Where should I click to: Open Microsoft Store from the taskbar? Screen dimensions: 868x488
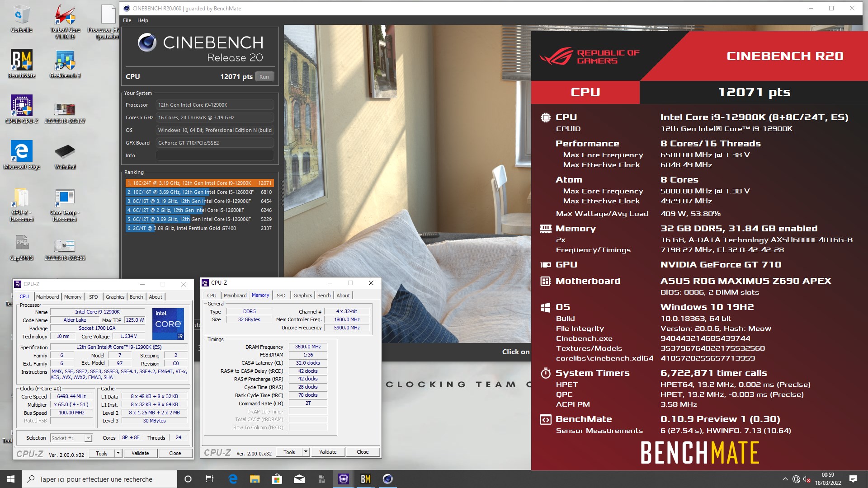point(277,479)
